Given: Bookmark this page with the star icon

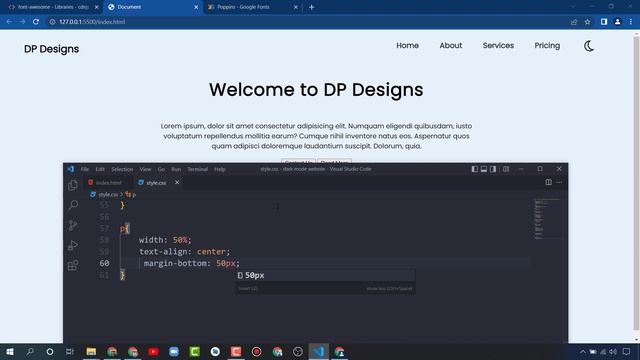Looking at the screenshot, I should tap(587, 22).
